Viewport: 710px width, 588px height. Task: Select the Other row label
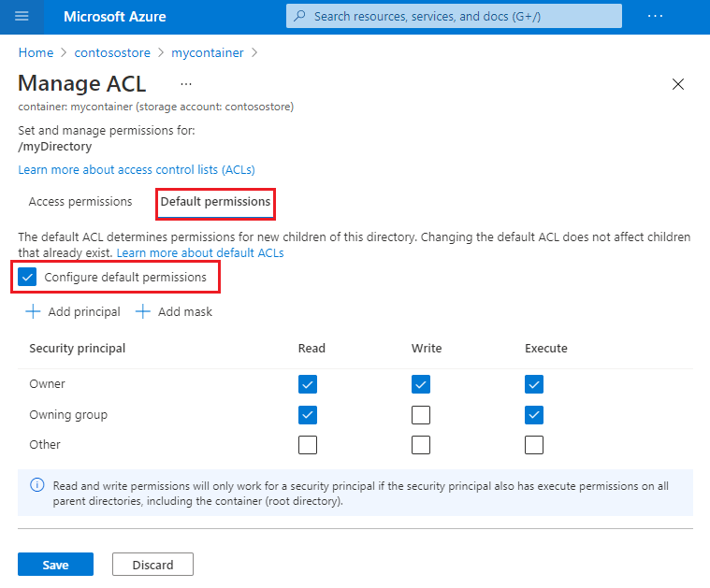coord(45,445)
